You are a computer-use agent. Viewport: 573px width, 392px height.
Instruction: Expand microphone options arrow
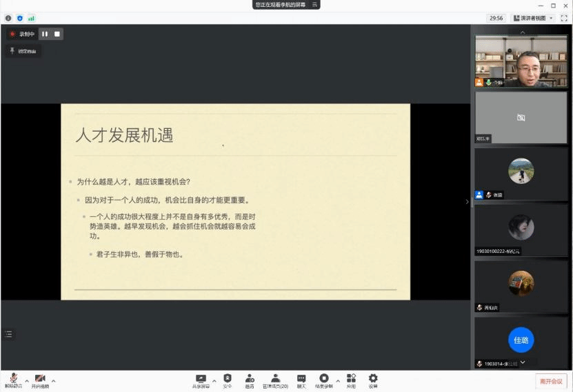(x=27, y=380)
